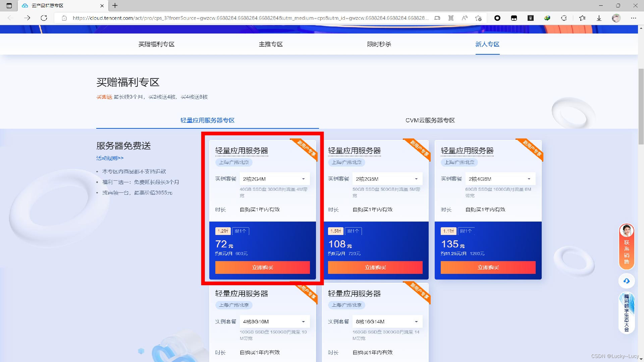Screen dimensions: 644x362
Task: Open 腾讯数字生态大会 floating banner
Action: pyautogui.click(x=627, y=313)
